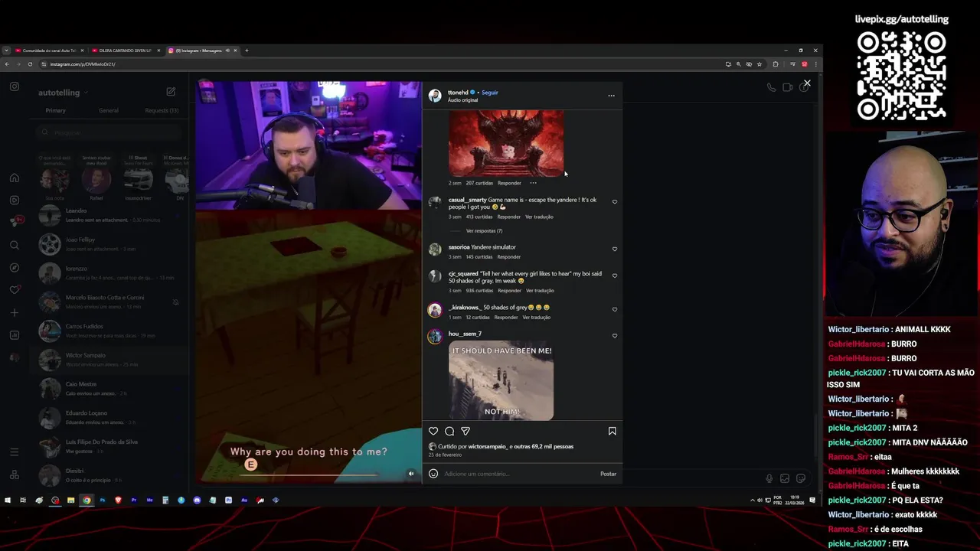Image resolution: width=980 pixels, height=551 pixels.
Task: Like sasorioa's comment
Action: 615,249
